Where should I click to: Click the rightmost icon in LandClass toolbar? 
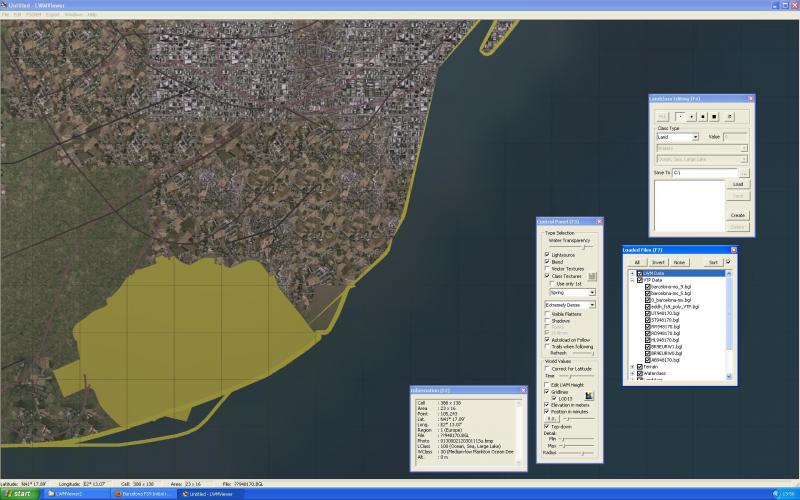tap(731, 116)
